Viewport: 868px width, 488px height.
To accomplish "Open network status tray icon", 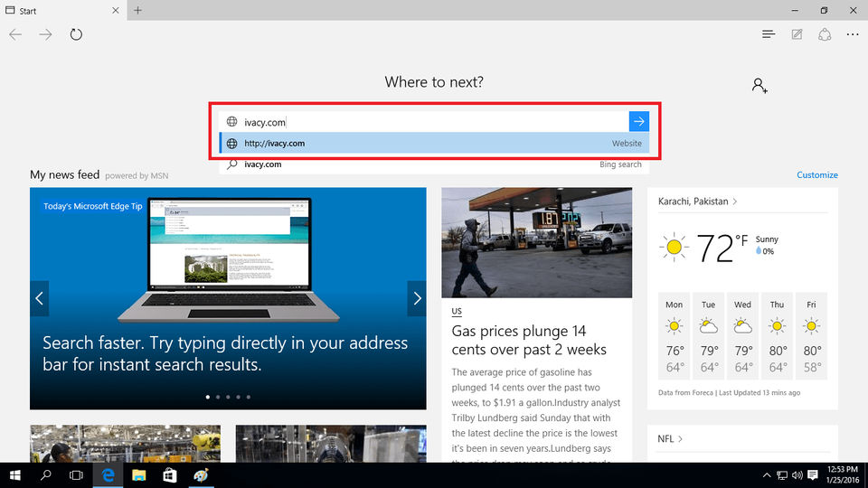I will (x=781, y=475).
